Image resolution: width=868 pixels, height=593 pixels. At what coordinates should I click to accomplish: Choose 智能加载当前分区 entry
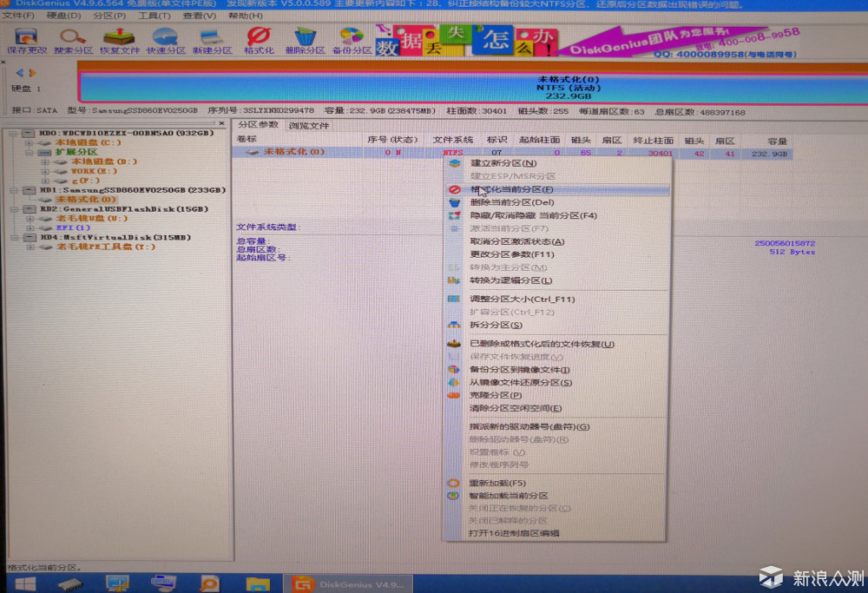pyautogui.click(x=557, y=496)
